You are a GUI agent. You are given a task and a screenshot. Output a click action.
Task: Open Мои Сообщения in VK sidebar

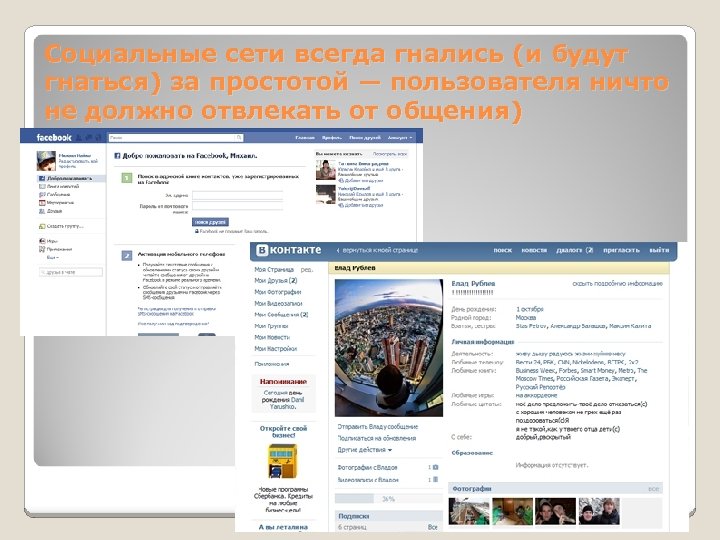click(281, 315)
